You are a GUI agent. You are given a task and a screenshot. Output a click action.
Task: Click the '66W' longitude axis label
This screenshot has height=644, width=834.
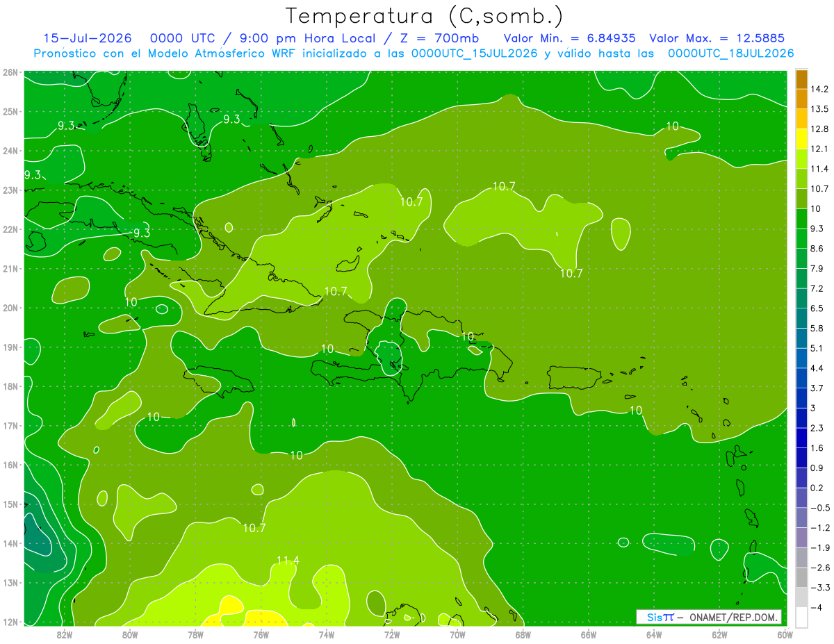pyautogui.click(x=589, y=634)
